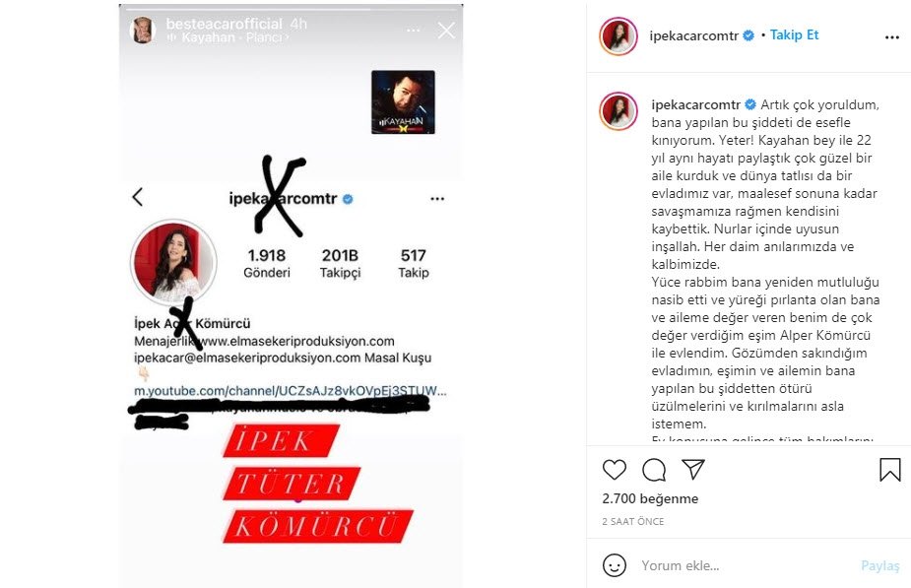Open ipekacarcomtr avatar in post header
The height and width of the screenshot is (588, 911).
(x=618, y=36)
